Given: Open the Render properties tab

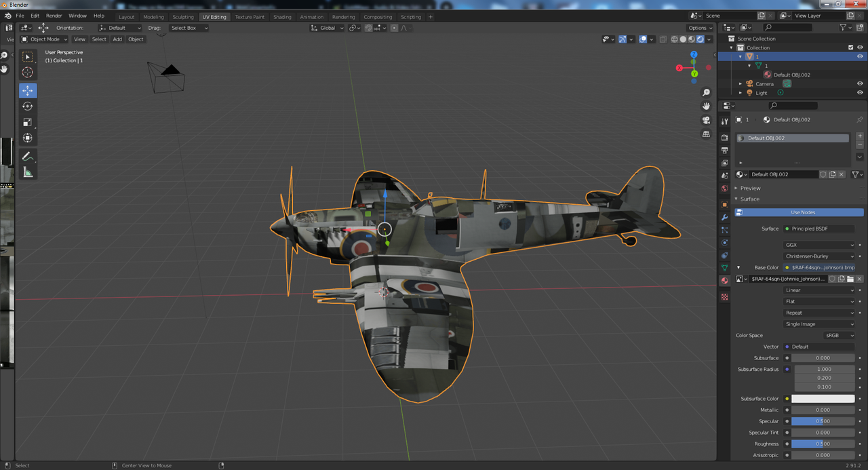Looking at the screenshot, I should click(x=724, y=137).
